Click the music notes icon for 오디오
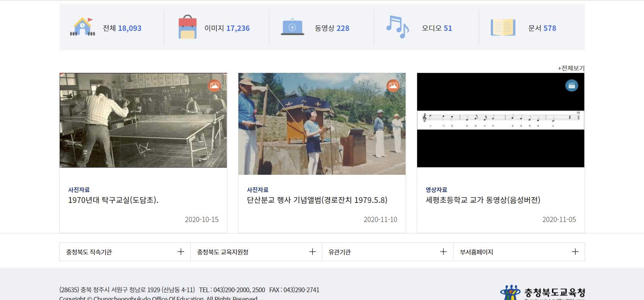This screenshot has width=644, height=300. click(x=397, y=27)
